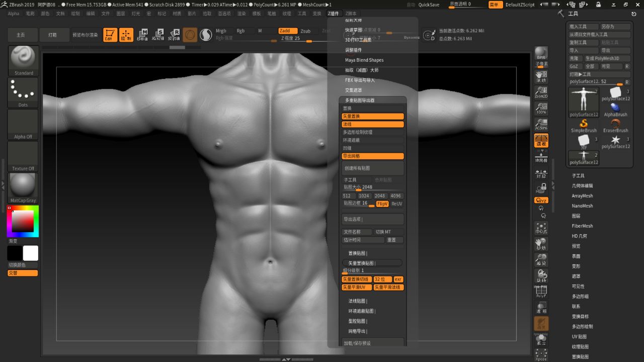Screen dimensions: 644x362
Task: Click the Xpose icon
Action: pos(541,355)
